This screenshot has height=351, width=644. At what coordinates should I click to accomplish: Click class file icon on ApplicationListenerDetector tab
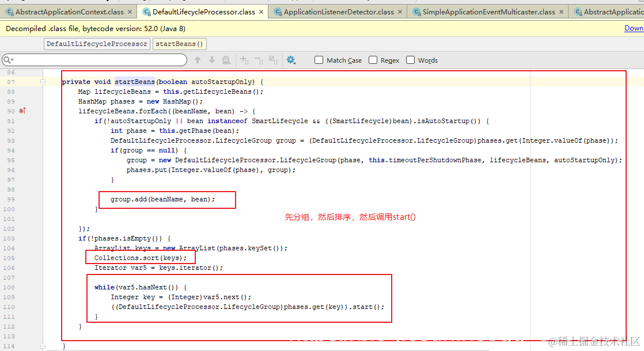click(x=278, y=12)
